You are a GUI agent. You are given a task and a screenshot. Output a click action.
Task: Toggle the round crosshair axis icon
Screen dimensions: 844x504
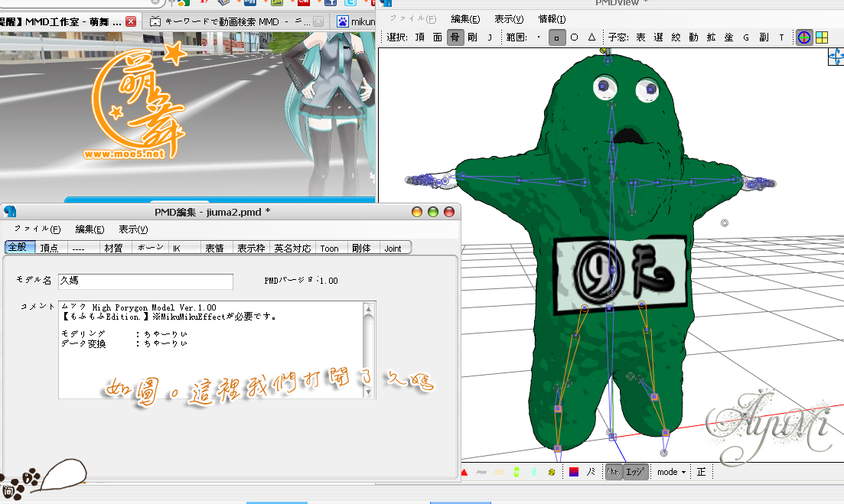(804, 37)
